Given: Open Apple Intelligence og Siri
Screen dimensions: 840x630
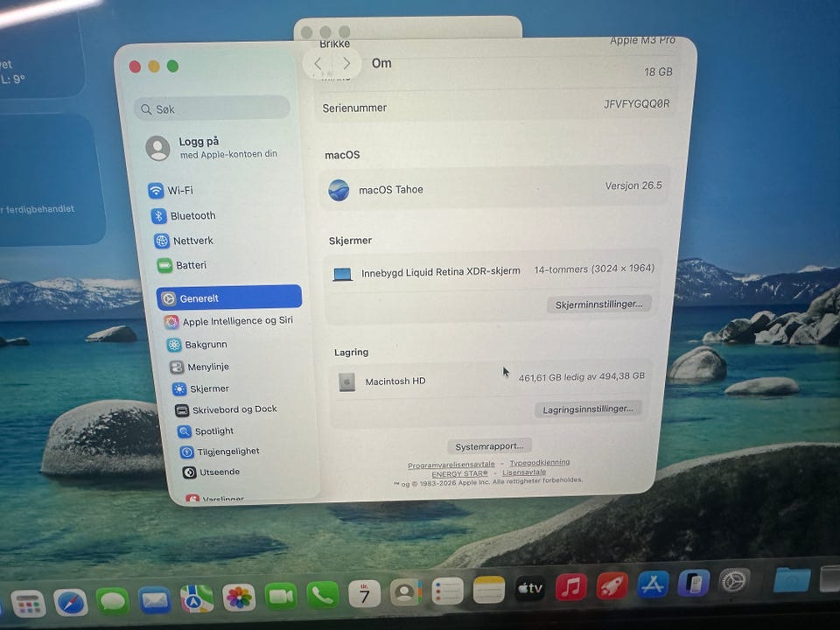Looking at the screenshot, I should [x=228, y=321].
